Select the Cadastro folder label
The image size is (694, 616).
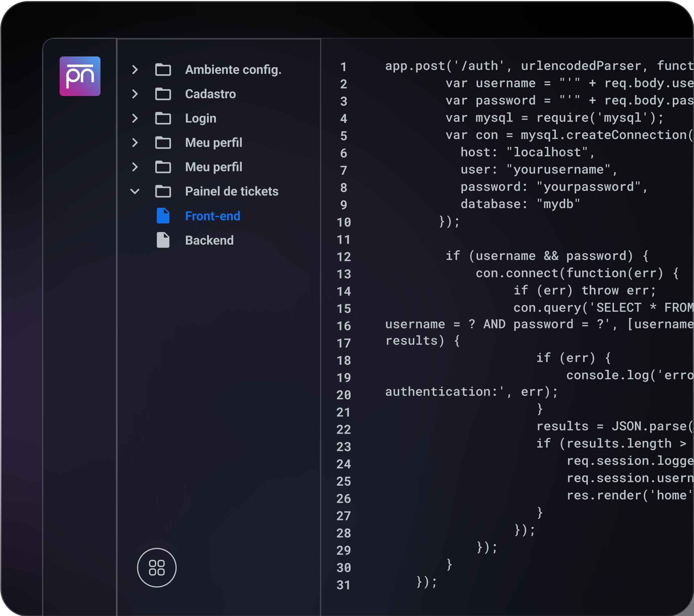210,94
